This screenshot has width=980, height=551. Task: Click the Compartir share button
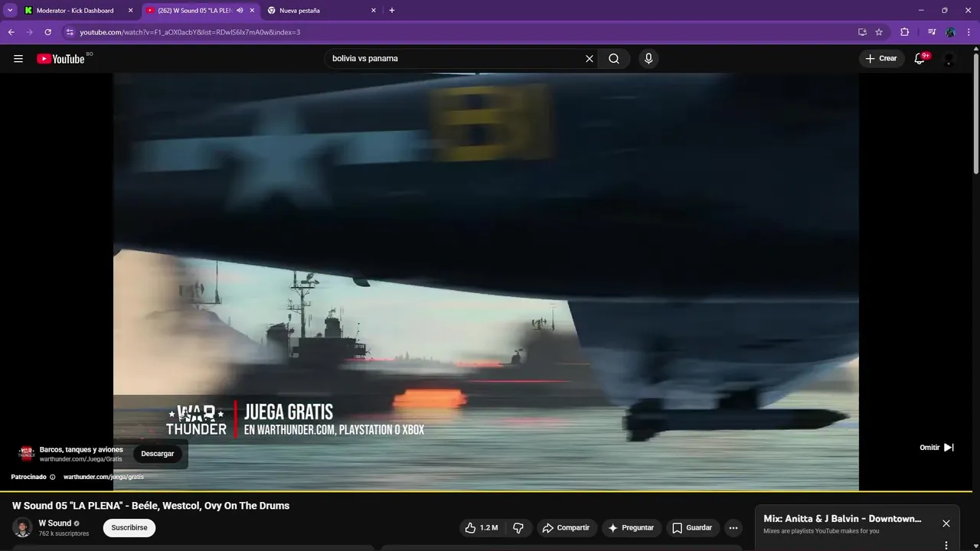pos(566,528)
